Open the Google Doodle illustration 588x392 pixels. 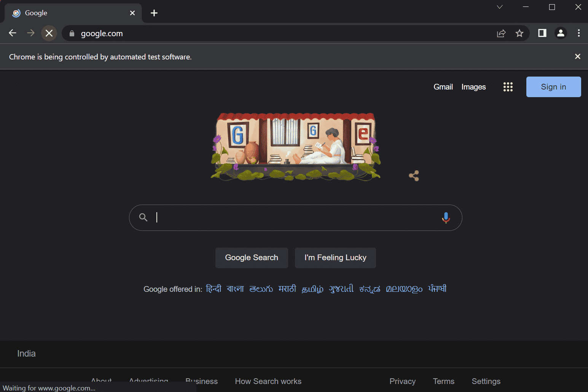295,147
